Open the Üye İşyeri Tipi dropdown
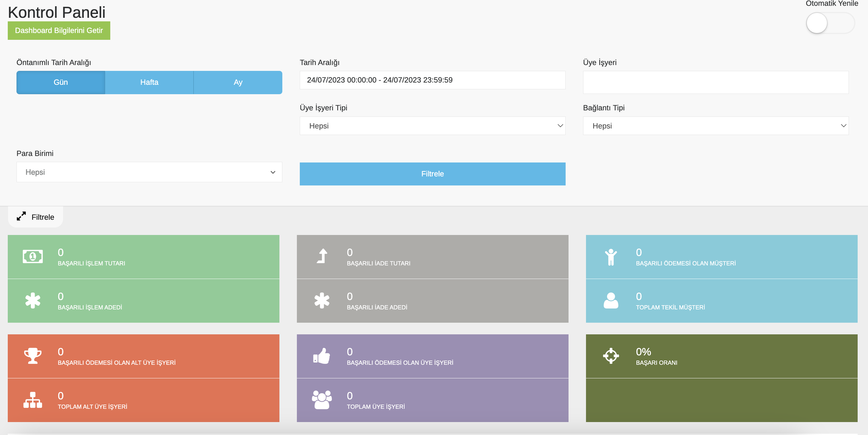 tap(432, 126)
